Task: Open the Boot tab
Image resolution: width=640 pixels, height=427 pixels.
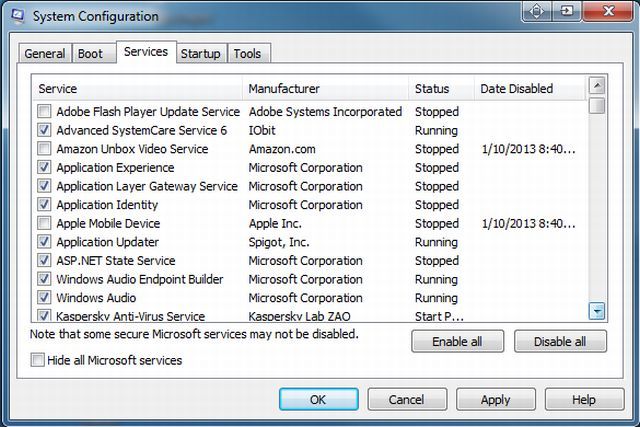Action: point(90,54)
